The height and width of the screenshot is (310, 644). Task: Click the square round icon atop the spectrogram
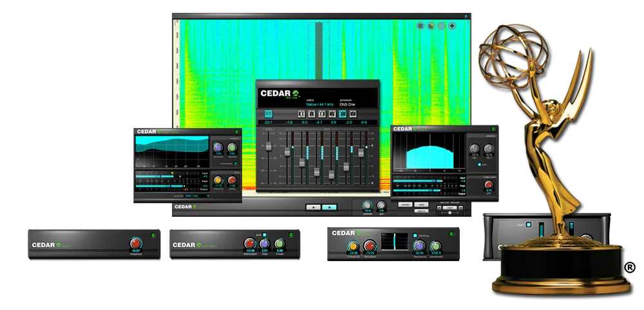(x=420, y=26)
